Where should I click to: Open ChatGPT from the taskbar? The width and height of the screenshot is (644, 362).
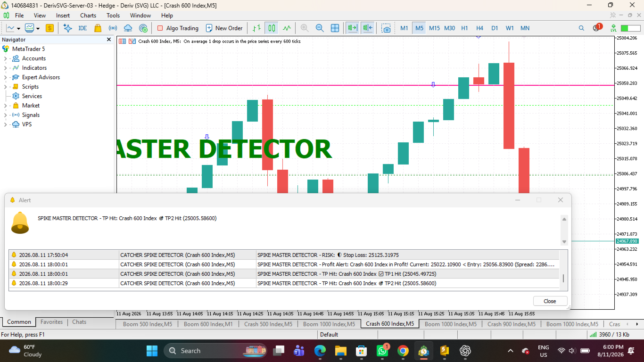[465, 351]
